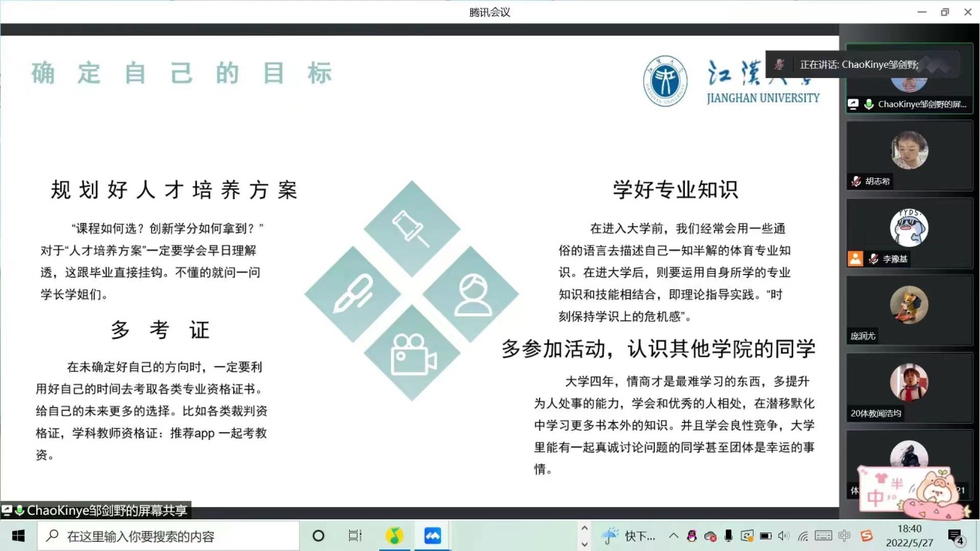Screen dimensions: 980x551
Task: Open the Sogou input method tray icon
Action: tap(866, 536)
